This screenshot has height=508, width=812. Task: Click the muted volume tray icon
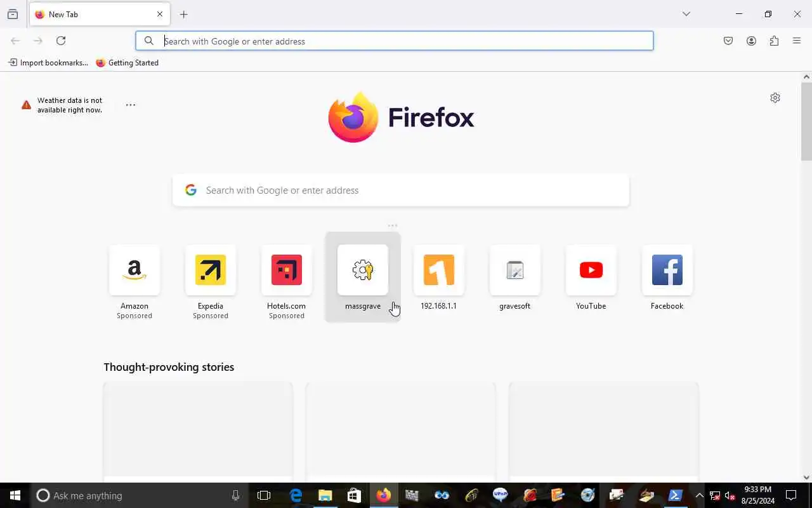click(x=730, y=496)
